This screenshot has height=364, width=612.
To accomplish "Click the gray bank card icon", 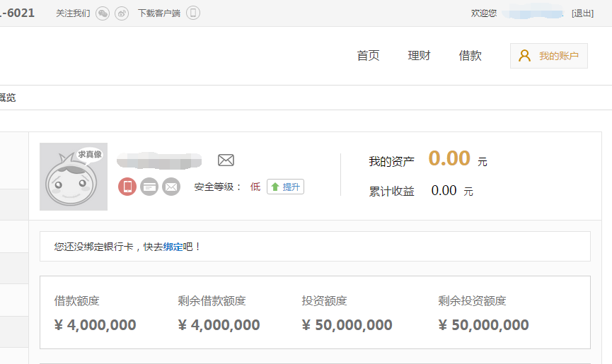I will coord(149,187).
